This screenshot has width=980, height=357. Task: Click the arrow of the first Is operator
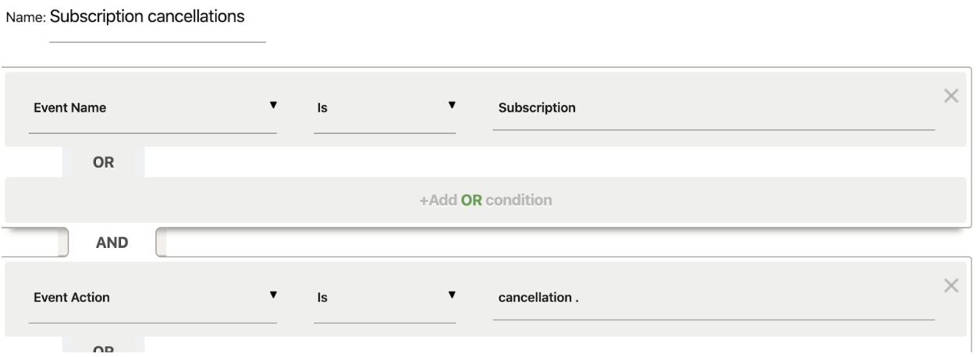point(451,105)
